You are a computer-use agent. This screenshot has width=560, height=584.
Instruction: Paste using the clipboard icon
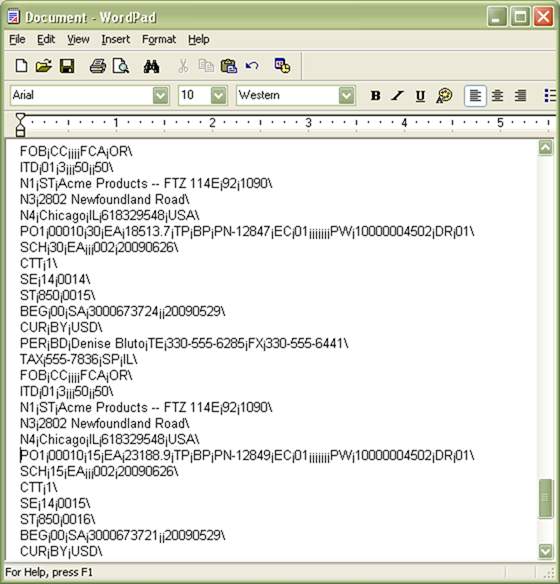pyautogui.click(x=229, y=66)
